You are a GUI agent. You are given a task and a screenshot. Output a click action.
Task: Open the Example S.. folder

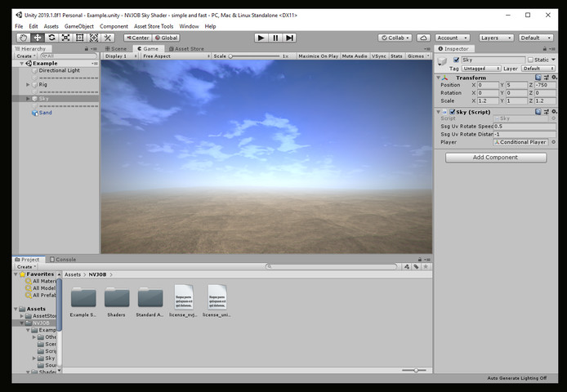(83, 301)
